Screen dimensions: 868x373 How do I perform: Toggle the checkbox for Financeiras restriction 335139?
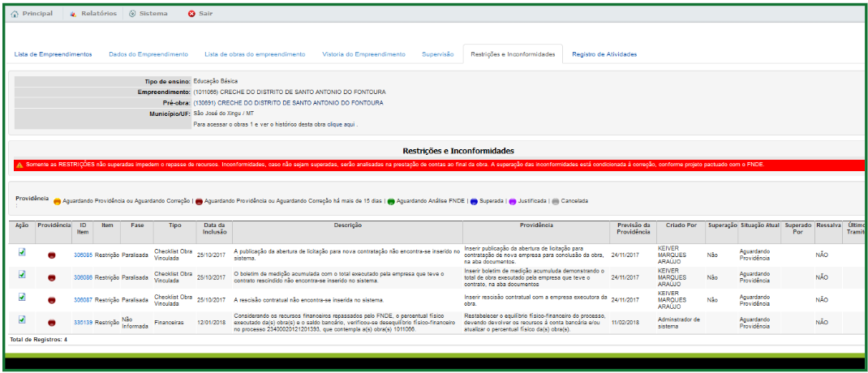[x=22, y=319]
